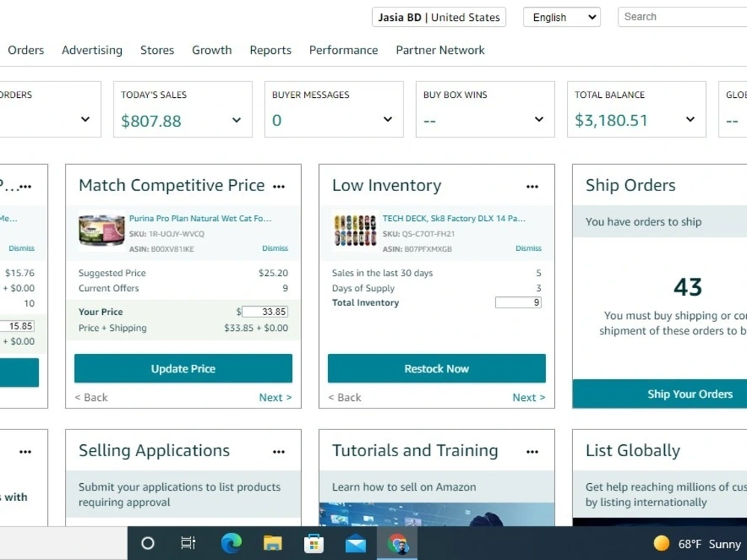Open File Explorer from taskbar

273,543
